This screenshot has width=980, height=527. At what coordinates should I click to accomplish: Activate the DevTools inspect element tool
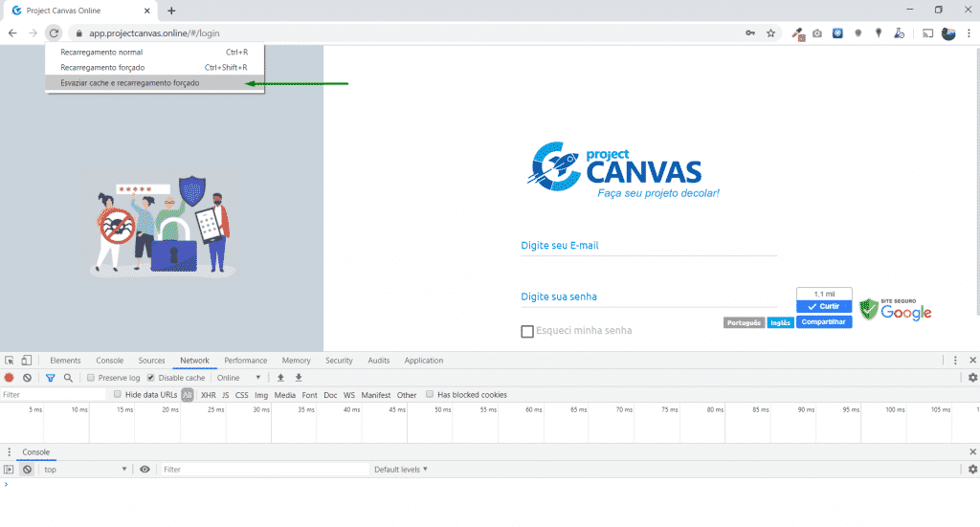(10, 361)
